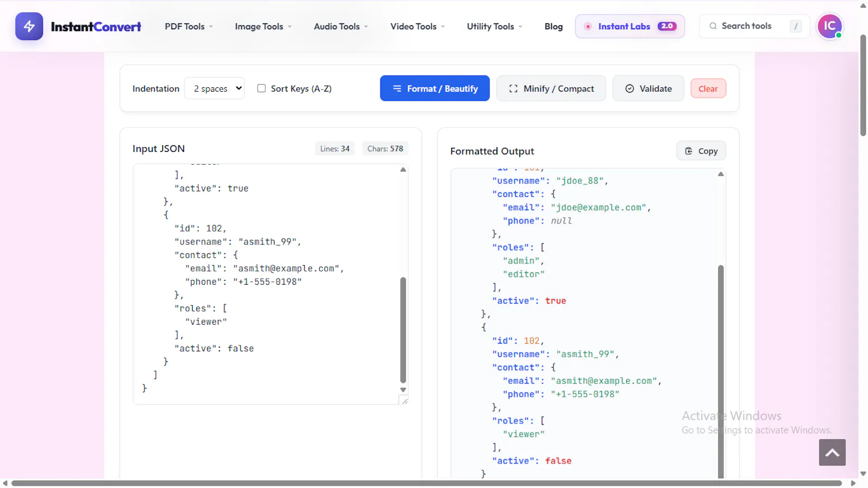Open the Utility Tools menu
This screenshot has height=488, width=868.
[x=494, y=26]
